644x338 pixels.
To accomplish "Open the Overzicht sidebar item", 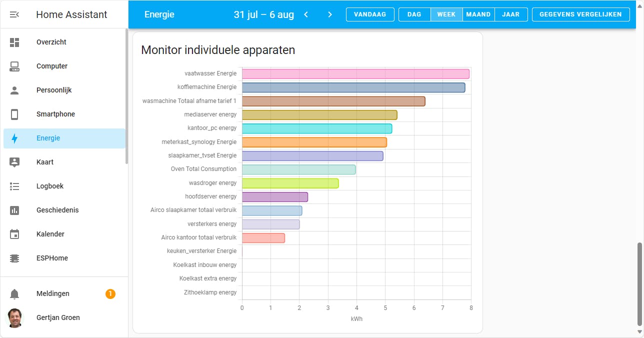I will 64,42.
